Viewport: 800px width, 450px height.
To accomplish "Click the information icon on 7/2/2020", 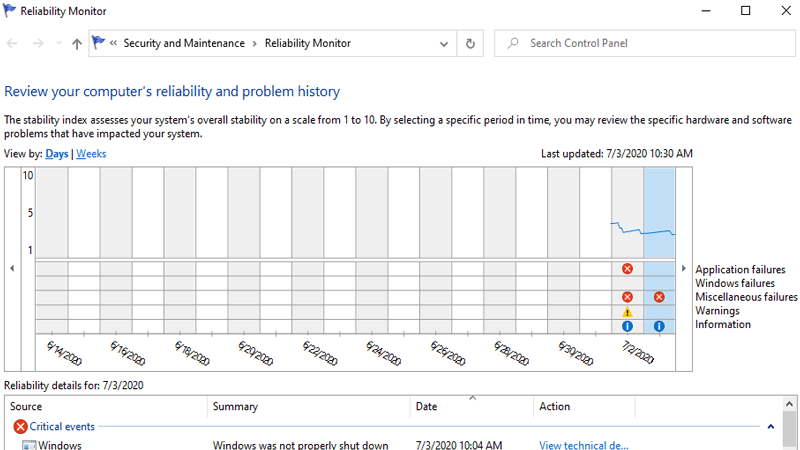I will point(627,326).
